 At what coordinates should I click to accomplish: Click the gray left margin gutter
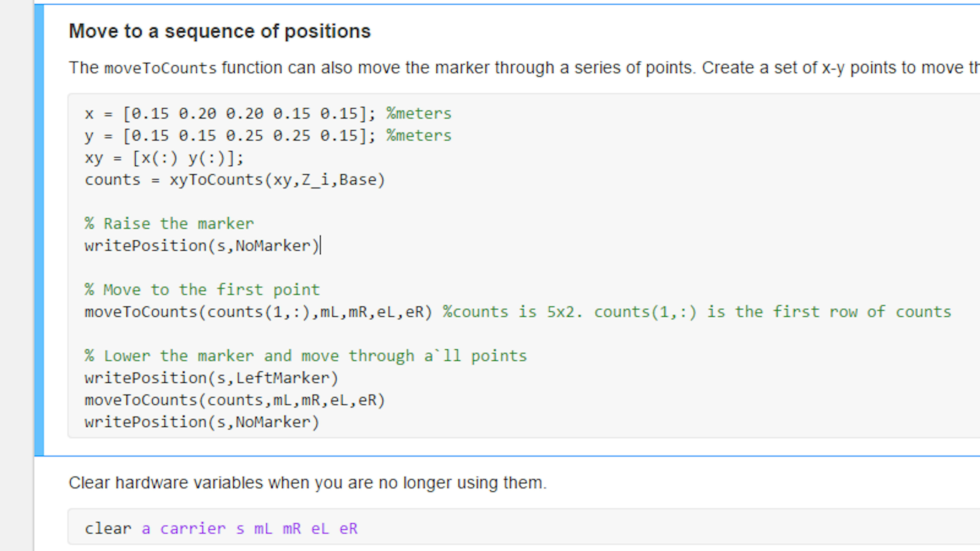(x=16, y=275)
